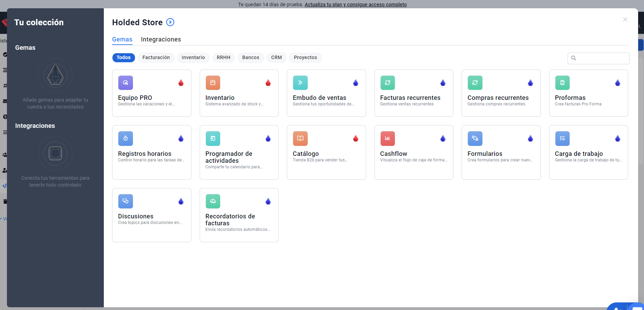Open the Compras recurrentes title

pyautogui.click(x=498, y=98)
